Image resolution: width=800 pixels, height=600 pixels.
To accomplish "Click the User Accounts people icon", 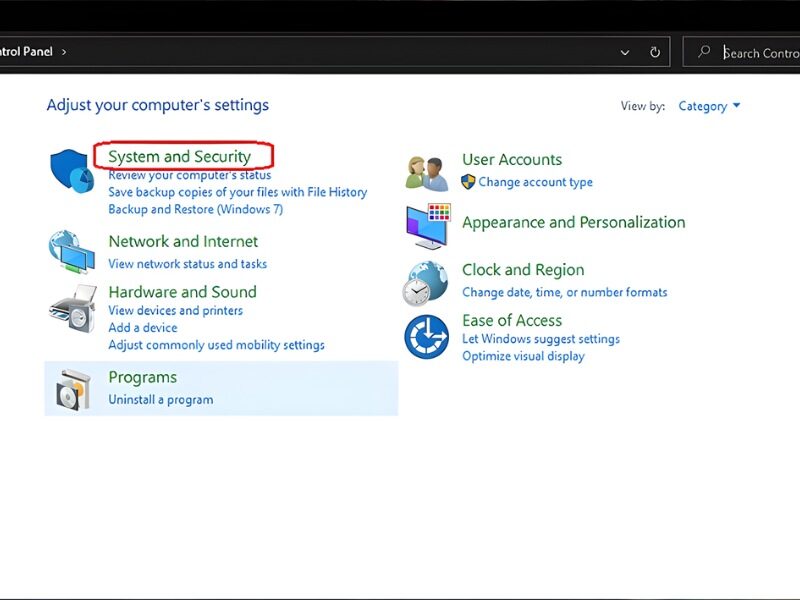I will coord(427,172).
